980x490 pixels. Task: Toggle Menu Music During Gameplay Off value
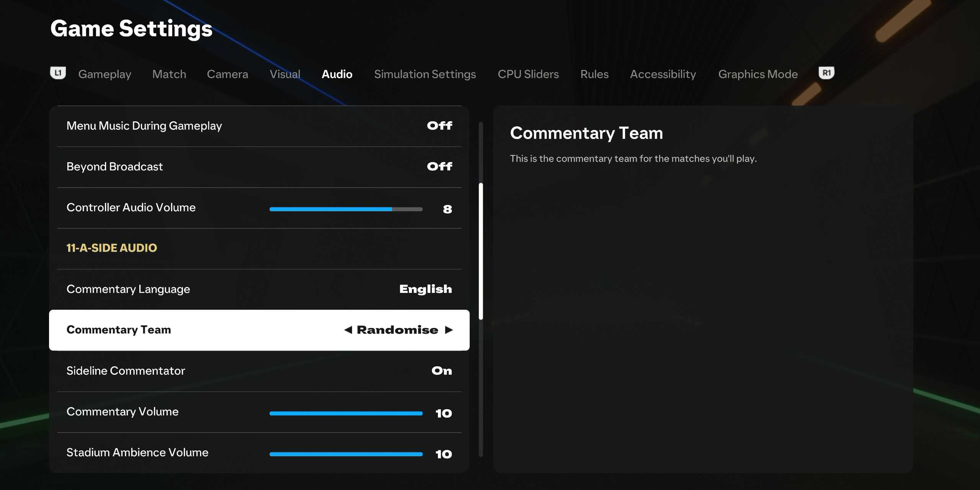(x=439, y=126)
